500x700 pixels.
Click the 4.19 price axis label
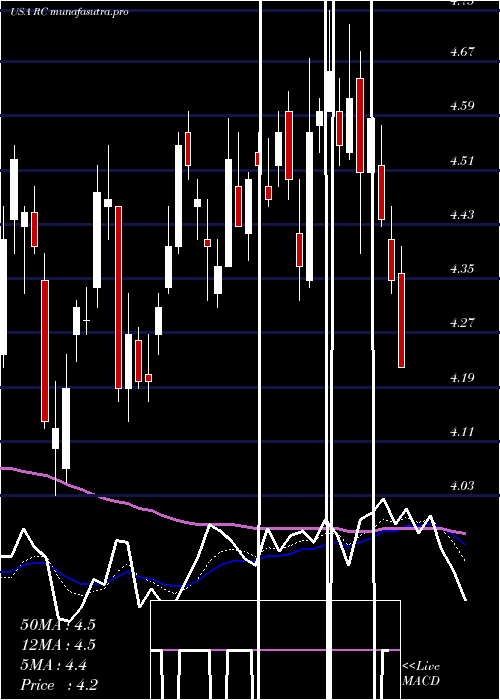pyautogui.click(x=462, y=378)
